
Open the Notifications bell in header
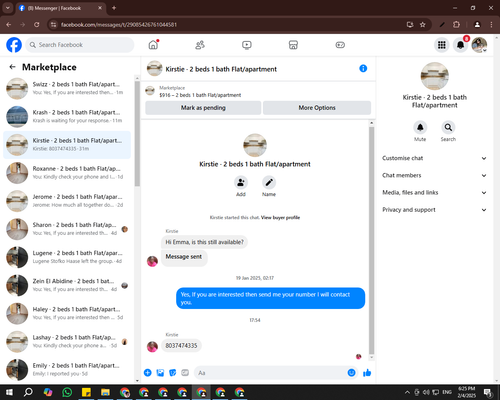point(460,45)
